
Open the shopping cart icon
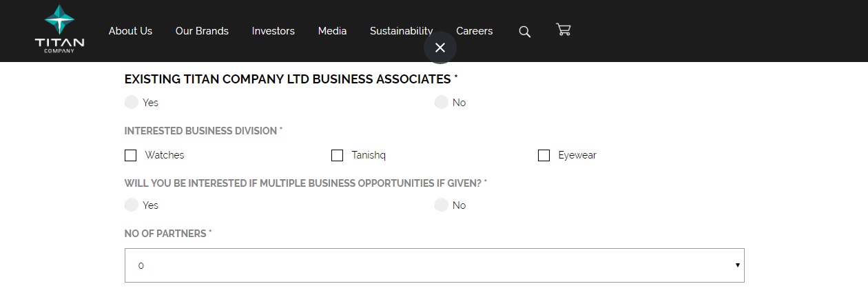(x=564, y=30)
